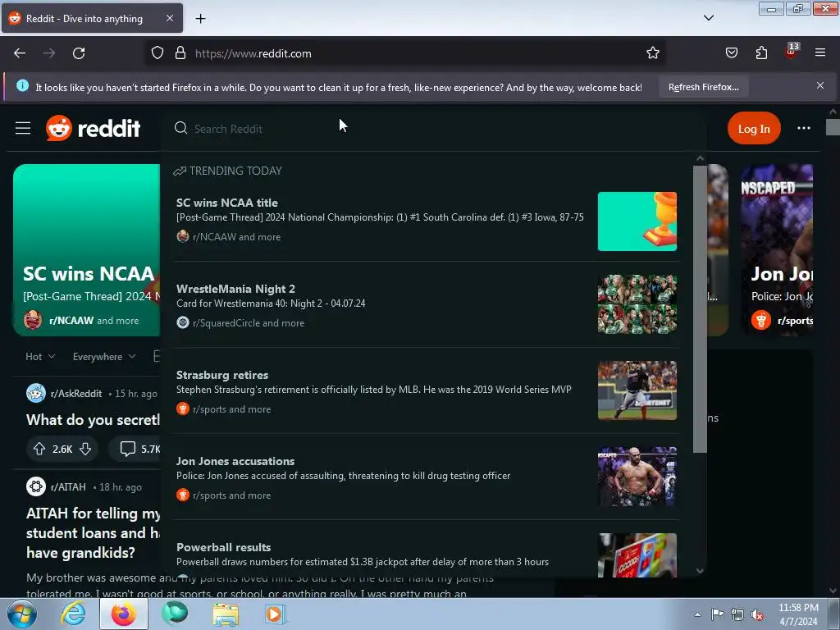Click the Firefox forward arrow
This screenshot has height=630, width=840.
pyautogui.click(x=49, y=53)
